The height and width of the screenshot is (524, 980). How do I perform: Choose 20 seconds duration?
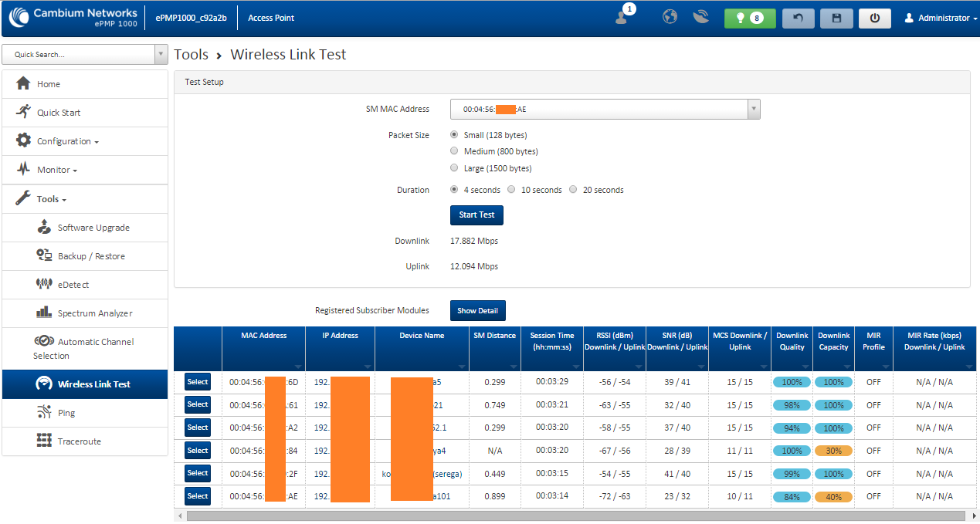(573, 189)
